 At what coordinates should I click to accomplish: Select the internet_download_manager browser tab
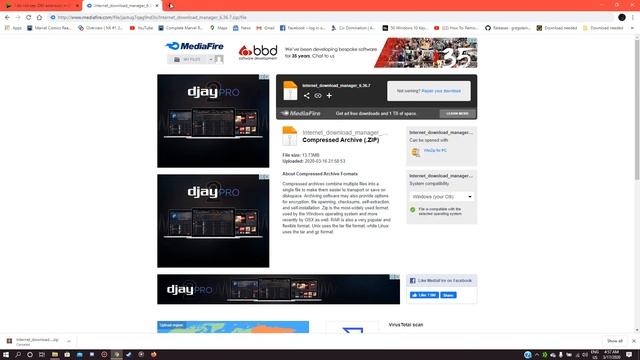point(121,6)
